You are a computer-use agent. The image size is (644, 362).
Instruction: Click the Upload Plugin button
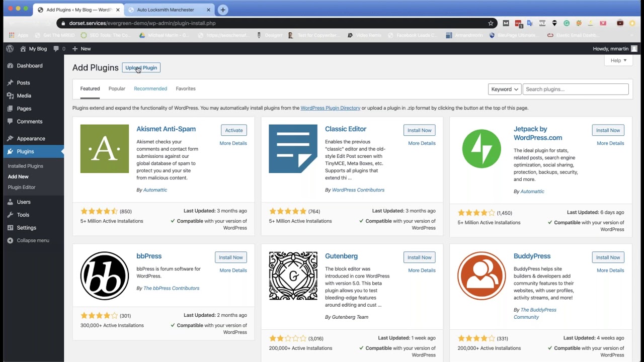pos(141,68)
